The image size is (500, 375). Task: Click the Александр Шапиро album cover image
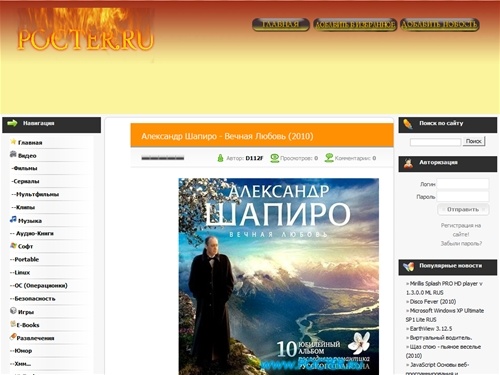tap(279, 276)
